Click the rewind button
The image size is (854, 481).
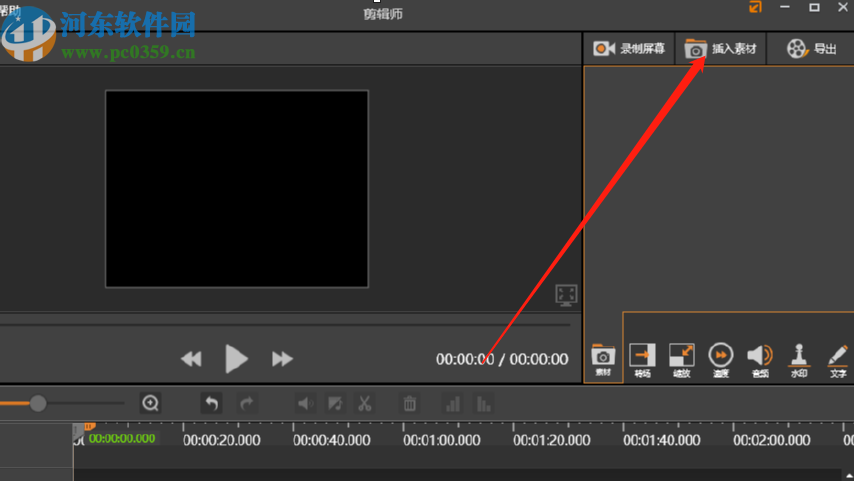(x=191, y=359)
